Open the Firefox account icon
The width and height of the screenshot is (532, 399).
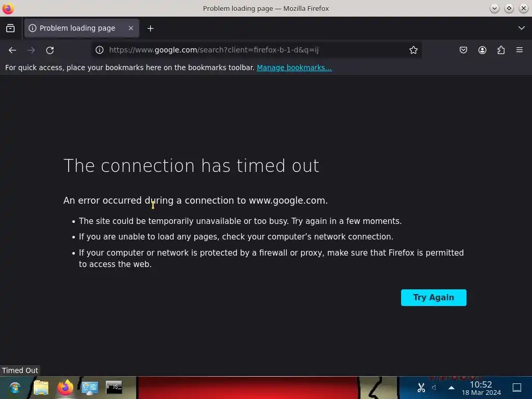coord(482,50)
